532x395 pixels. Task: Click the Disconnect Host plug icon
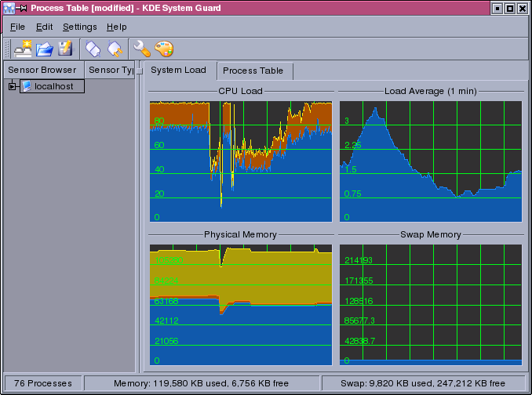[x=115, y=49]
